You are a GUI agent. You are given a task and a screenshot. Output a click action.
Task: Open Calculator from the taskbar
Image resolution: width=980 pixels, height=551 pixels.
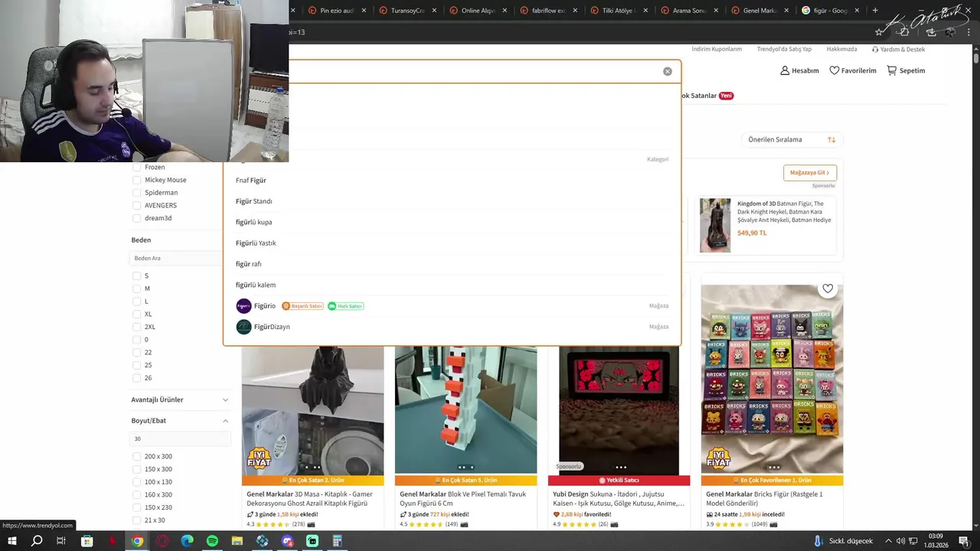click(x=338, y=541)
